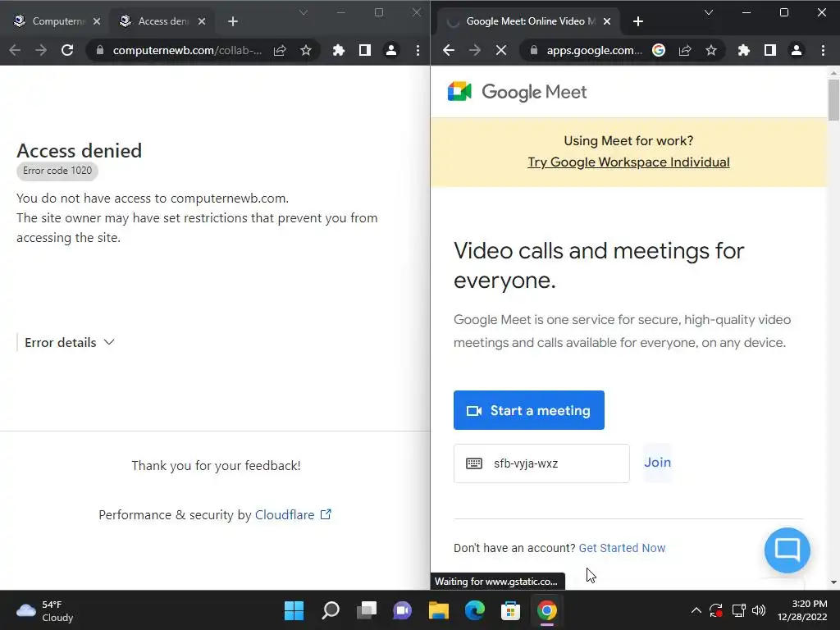Share the computernewb.com page

280,50
